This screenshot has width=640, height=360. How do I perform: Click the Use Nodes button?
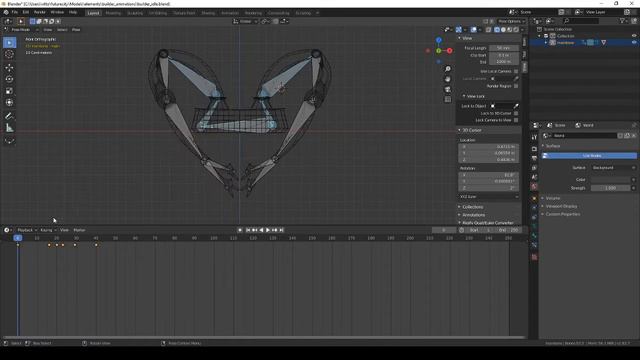point(589,156)
